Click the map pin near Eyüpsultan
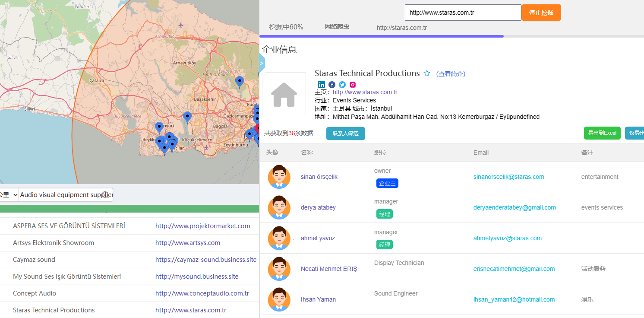The height and width of the screenshot is (318, 644). click(x=239, y=82)
